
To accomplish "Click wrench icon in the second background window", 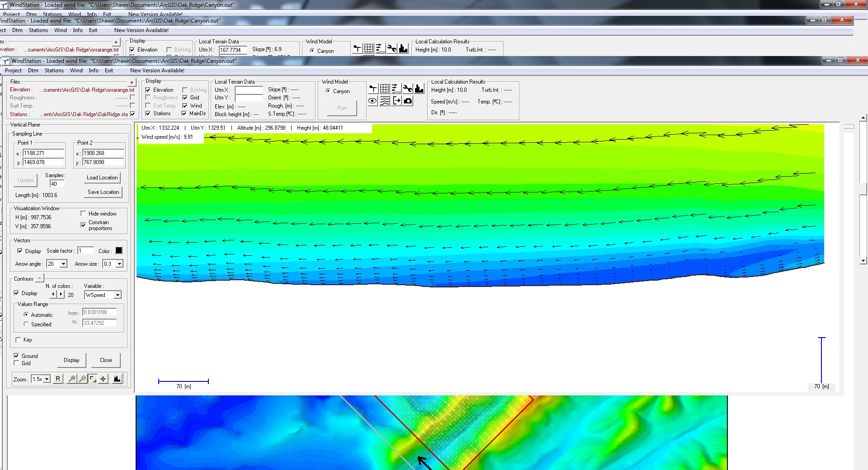I will [392, 48].
